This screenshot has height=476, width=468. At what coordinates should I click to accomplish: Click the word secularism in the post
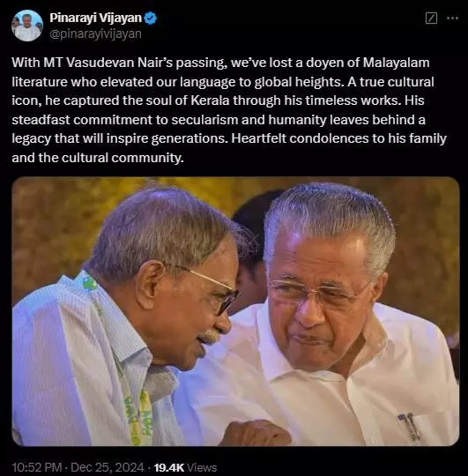tap(204, 120)
